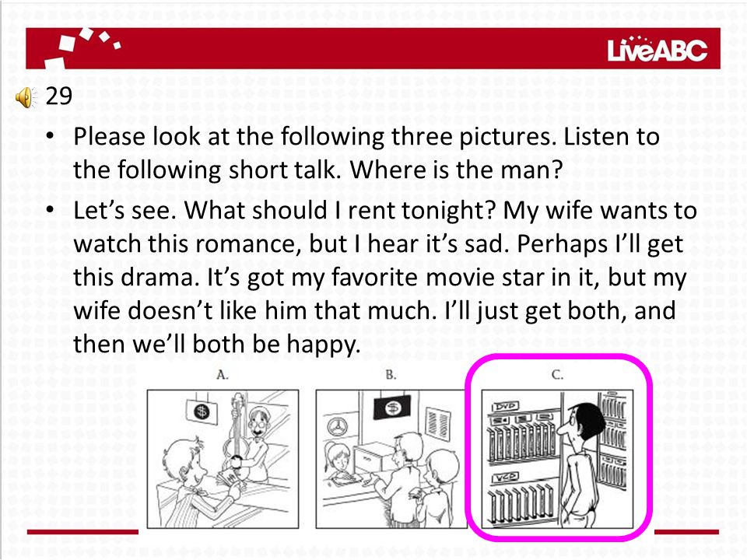The height and width of the screenshot is (560, 747).
Task: Select picture B with the bank counter
Action: (391, 459)
